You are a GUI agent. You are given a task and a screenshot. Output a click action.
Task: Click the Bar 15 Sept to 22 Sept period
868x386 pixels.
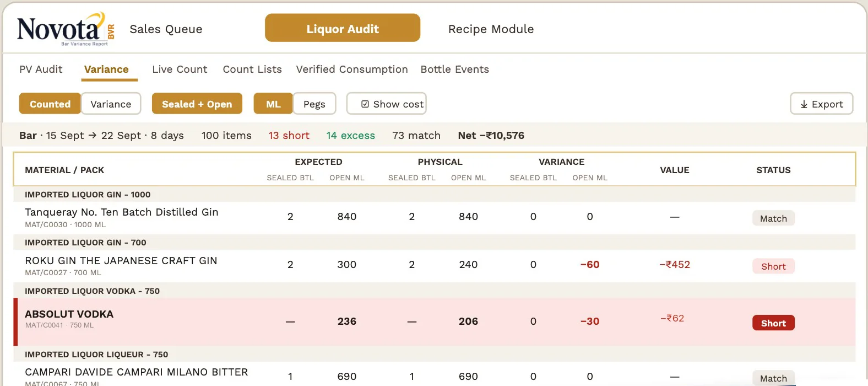101,136
